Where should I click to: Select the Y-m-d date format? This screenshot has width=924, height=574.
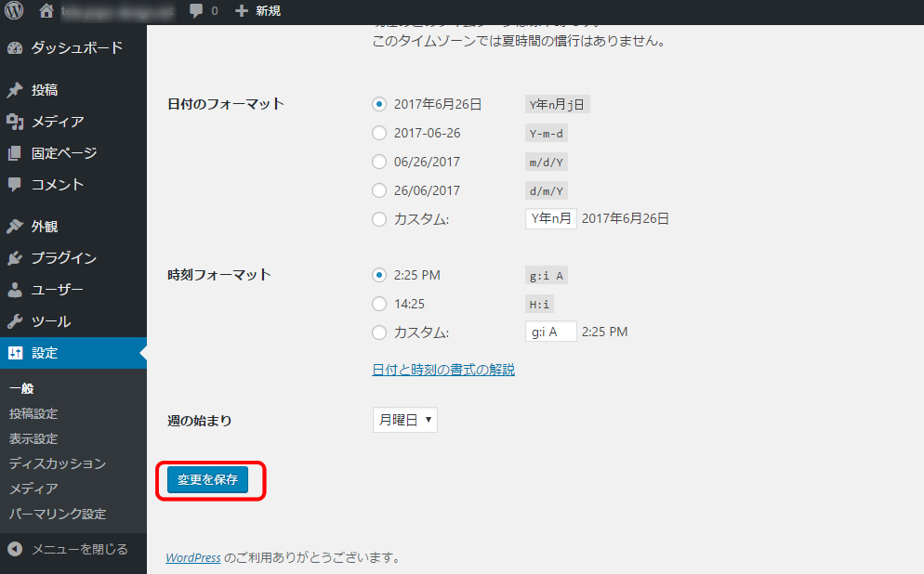(379, 133)
